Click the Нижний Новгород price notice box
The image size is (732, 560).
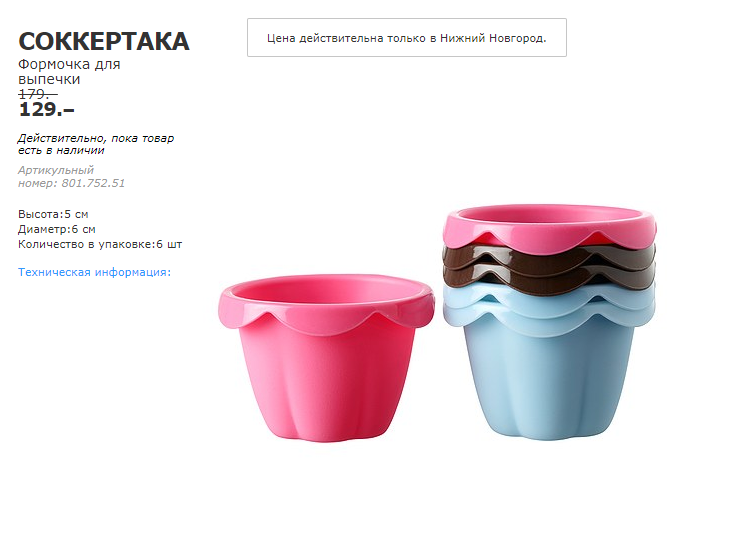(x=406, y=37)
